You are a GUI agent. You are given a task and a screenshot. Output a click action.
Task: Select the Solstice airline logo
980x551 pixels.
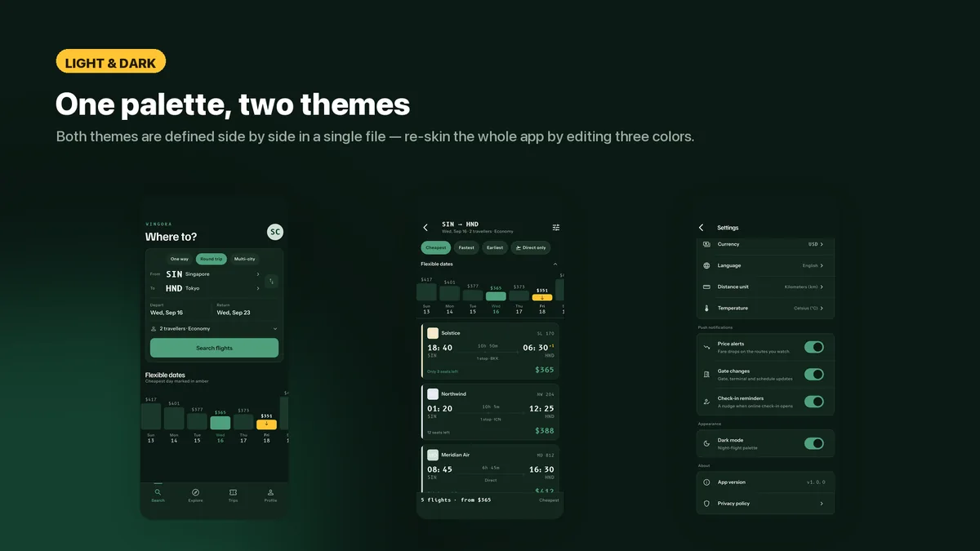point(433,333)
